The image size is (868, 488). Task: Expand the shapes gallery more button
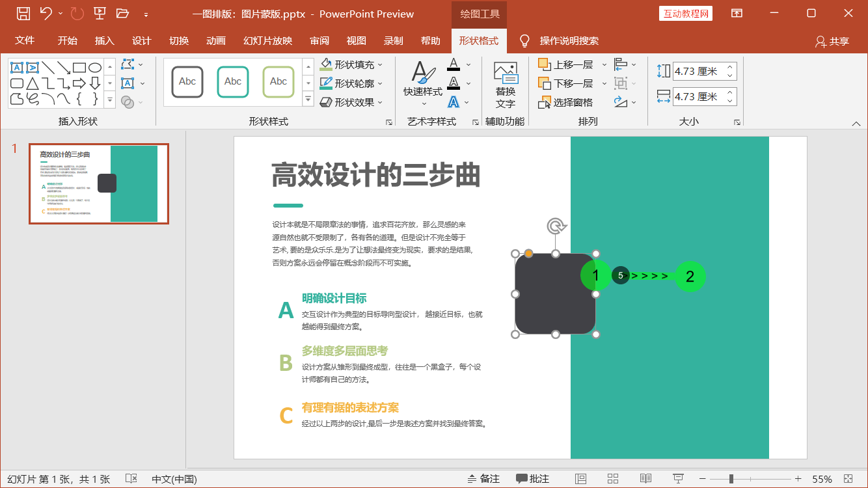coord(110,100)
